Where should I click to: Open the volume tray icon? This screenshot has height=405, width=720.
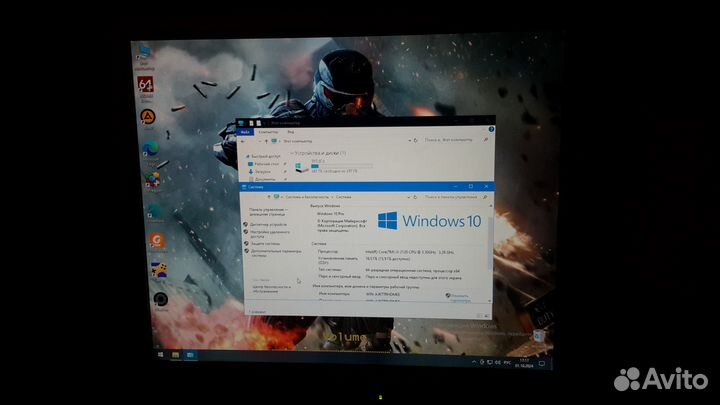[x=498, y=362]
